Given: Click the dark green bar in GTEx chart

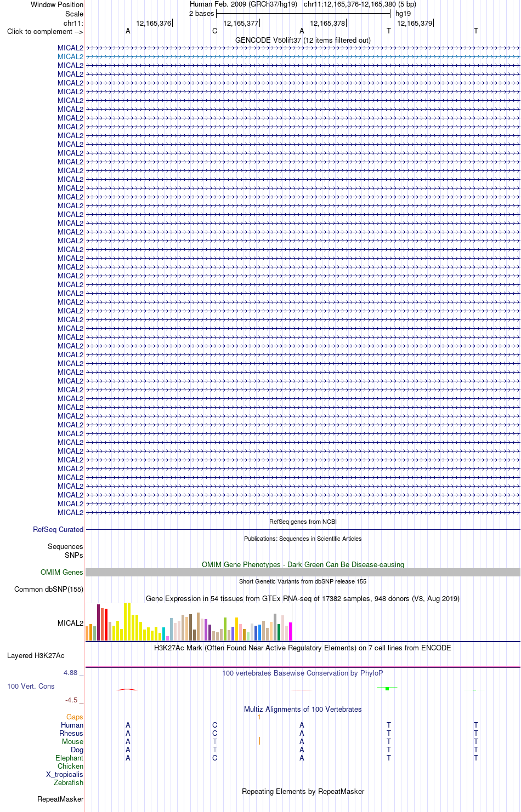Looking at the screenshot, I should pos(279,632).
